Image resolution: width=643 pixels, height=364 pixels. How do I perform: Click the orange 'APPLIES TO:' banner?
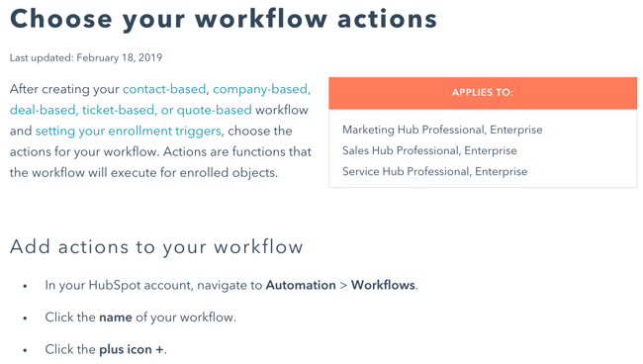(x=483, y=93)
